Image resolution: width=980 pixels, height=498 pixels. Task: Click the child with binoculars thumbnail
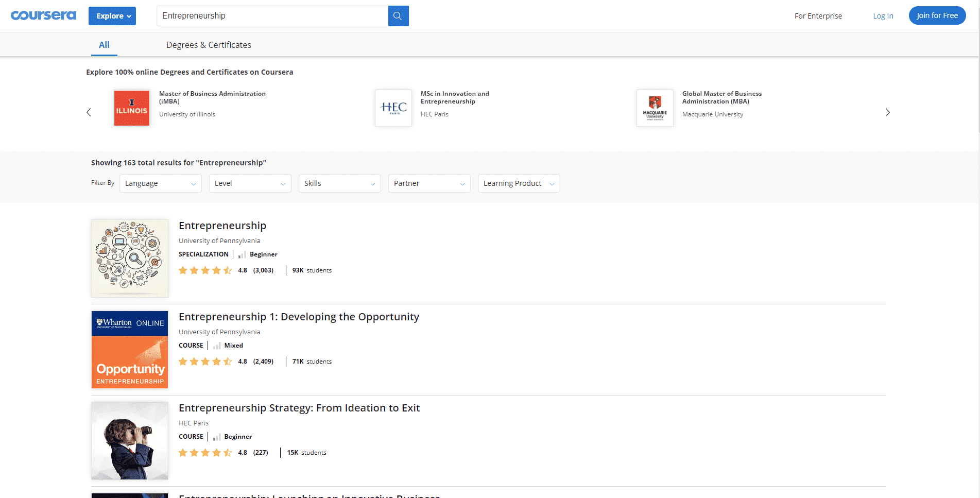click(130, 441)
